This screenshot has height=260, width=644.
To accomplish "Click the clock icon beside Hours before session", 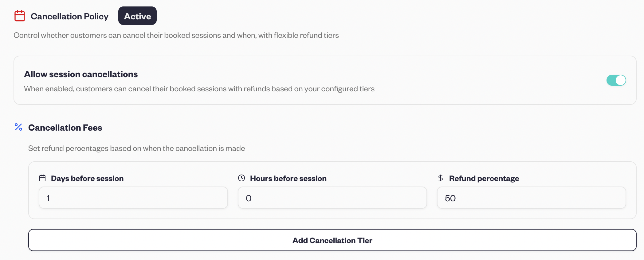I will tap(241, 178).
